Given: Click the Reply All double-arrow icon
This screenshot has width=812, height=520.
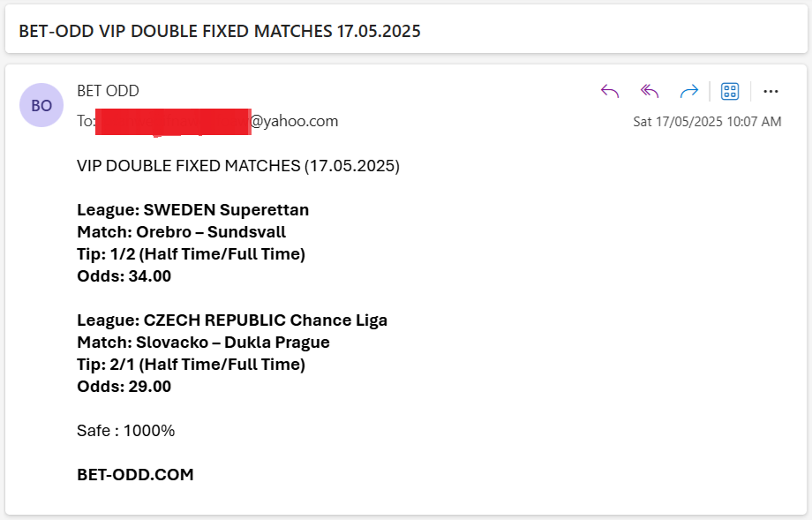Looking at the screenshot, I should click(650, 91).
